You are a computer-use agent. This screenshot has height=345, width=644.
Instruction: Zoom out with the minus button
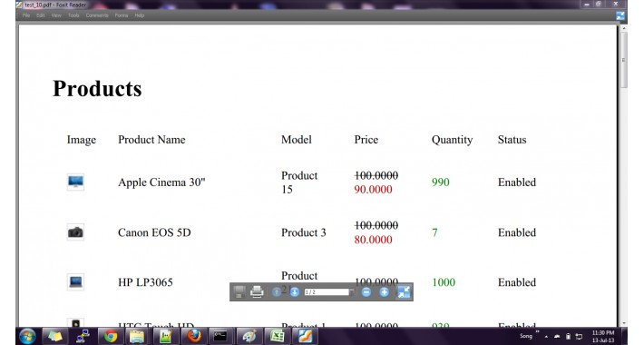(366, 292)
